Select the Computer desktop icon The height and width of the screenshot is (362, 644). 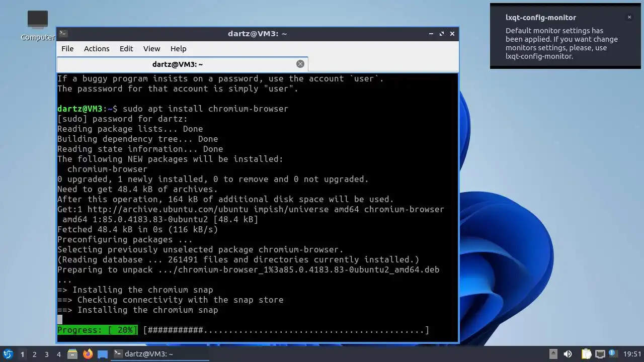[x=38, y=26]
